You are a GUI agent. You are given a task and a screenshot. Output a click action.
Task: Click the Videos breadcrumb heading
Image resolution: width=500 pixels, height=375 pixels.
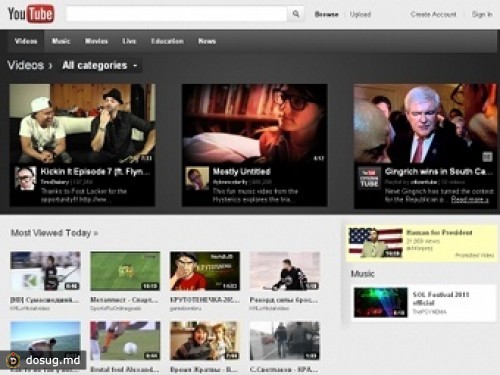tap(26, 65)
